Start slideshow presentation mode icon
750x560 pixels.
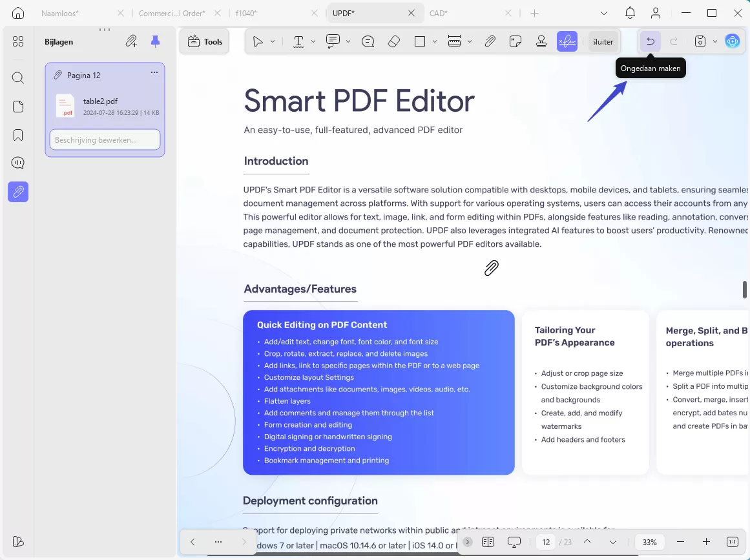514,542
